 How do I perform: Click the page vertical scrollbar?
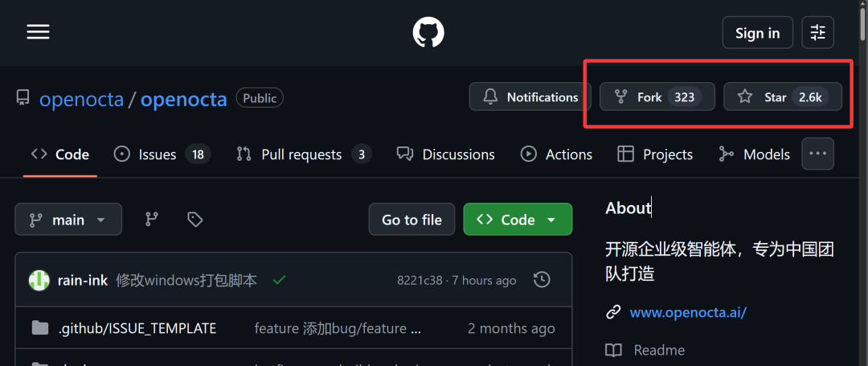pyautogui.click(x=863, y=183)
